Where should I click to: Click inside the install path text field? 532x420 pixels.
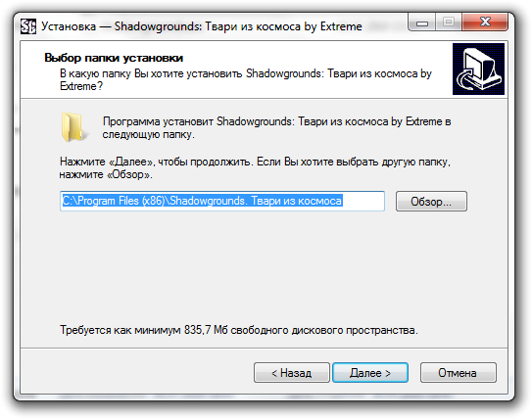click(x=222, y=201)
